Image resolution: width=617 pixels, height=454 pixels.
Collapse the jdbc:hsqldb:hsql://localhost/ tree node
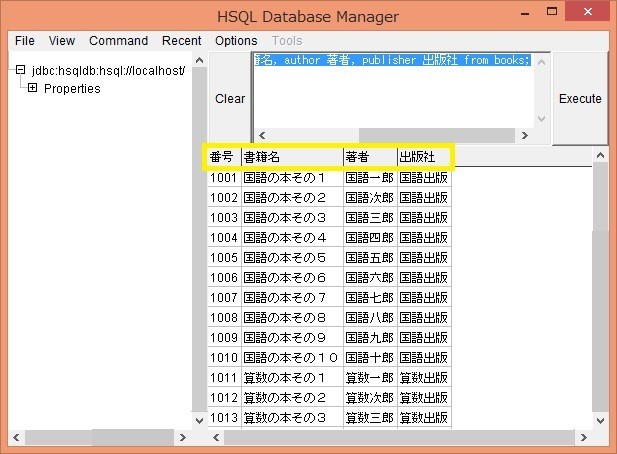[20, 70]
